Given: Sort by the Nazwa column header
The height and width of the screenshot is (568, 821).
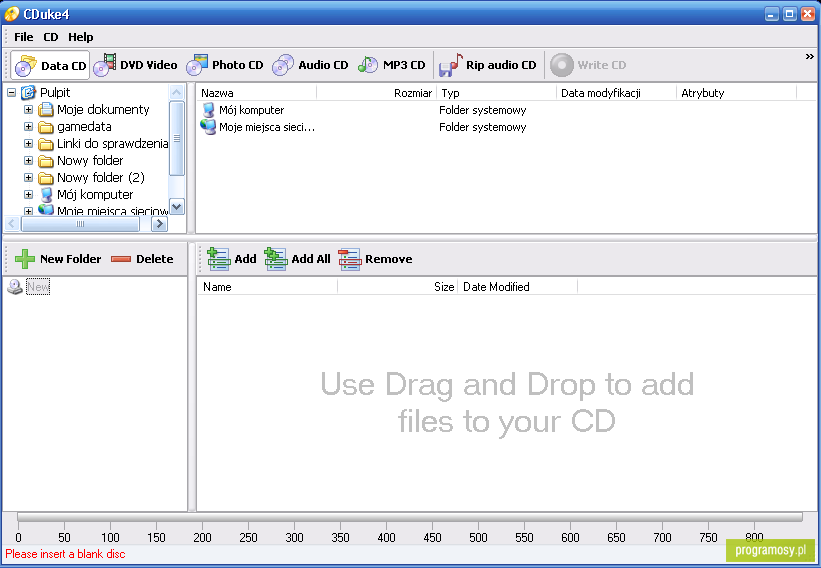Looking at the screenshot, I should [x=257, y=93].
